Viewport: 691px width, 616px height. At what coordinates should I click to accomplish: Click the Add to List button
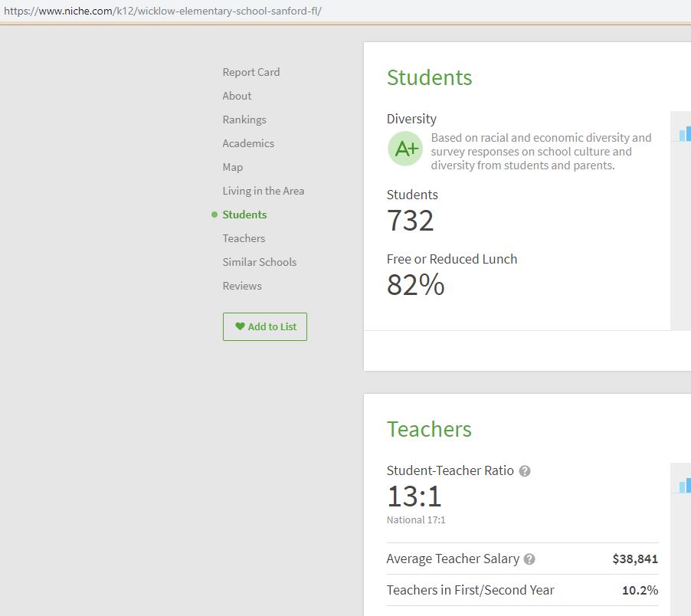pos(265,326)
